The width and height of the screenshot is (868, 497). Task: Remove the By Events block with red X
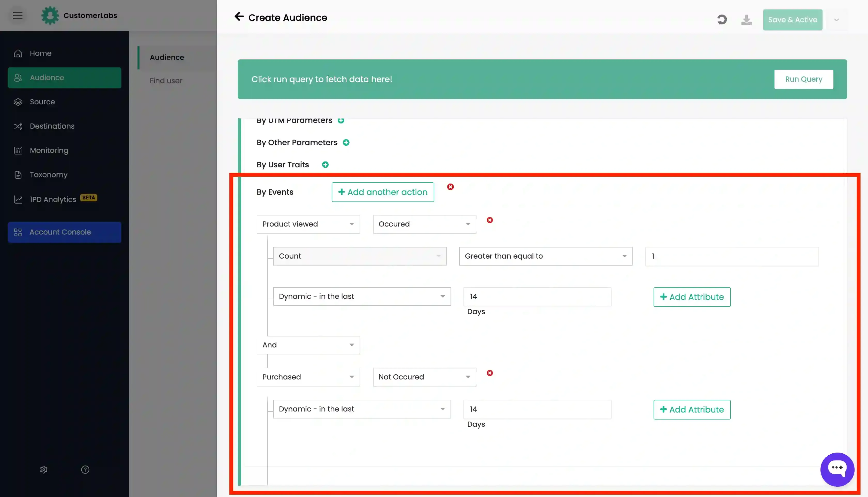(451, 187)
